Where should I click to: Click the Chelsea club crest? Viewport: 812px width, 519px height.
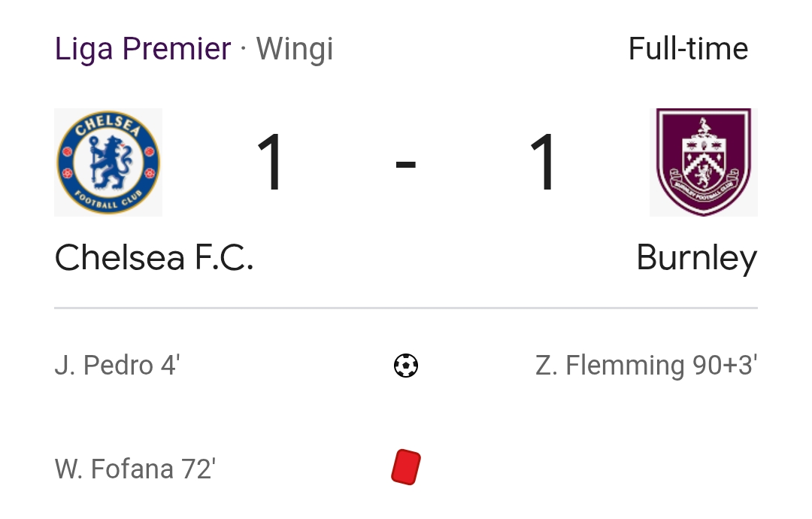(108, 162)
